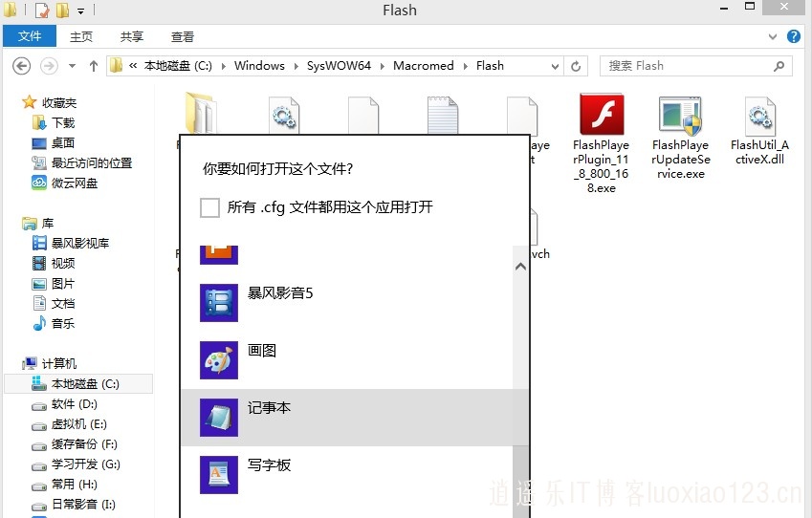Switch to the 共享 ribbon tab
Image resolution: width=812 pixels, height=518 pixels.
132,36
